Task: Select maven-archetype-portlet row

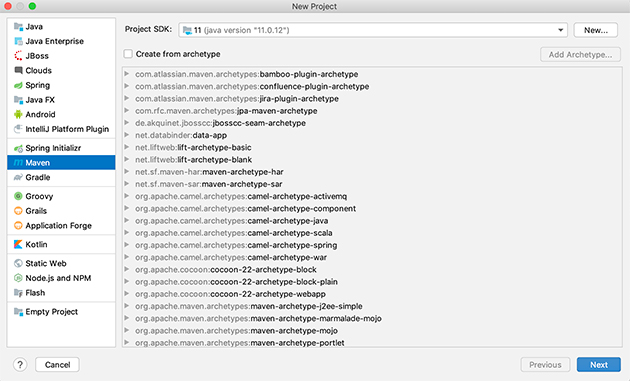Action: tap(372, 342)
